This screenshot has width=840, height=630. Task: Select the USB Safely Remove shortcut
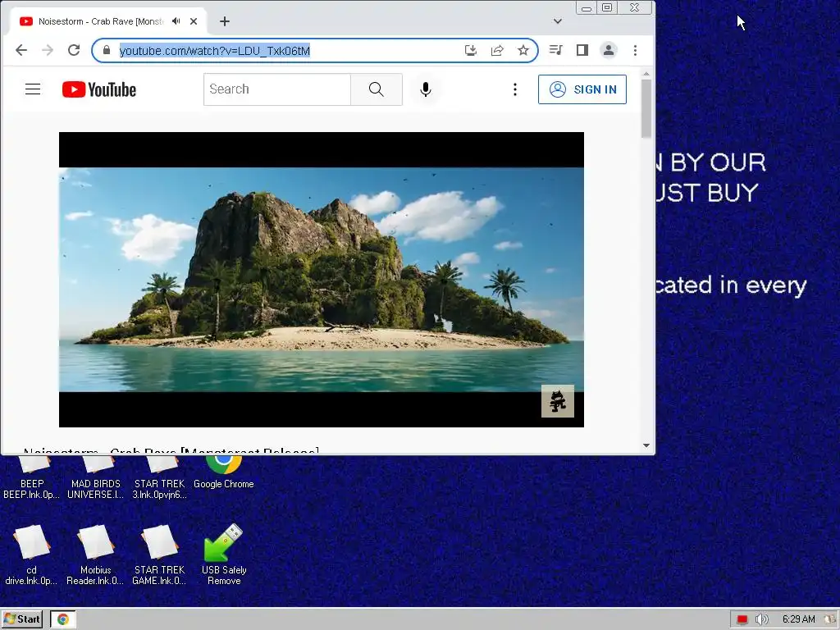click(224, 555)
